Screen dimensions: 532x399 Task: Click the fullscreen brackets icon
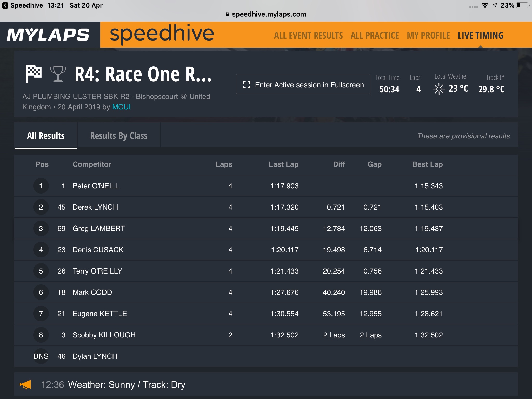247,85
